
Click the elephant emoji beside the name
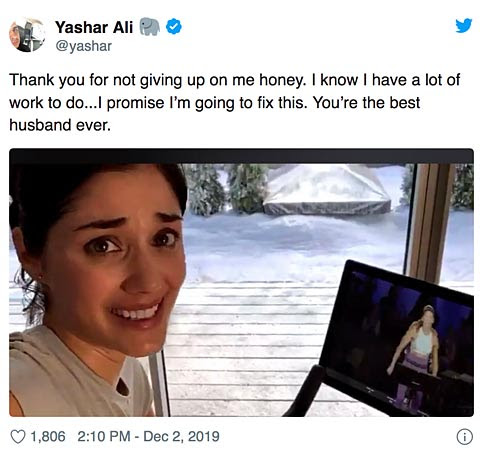pos(149,27)
